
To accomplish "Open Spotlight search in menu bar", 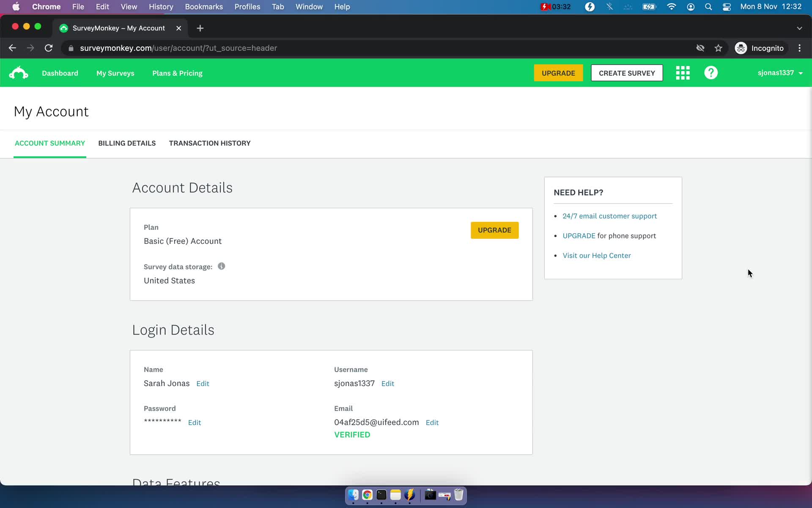I will (708, 7).
